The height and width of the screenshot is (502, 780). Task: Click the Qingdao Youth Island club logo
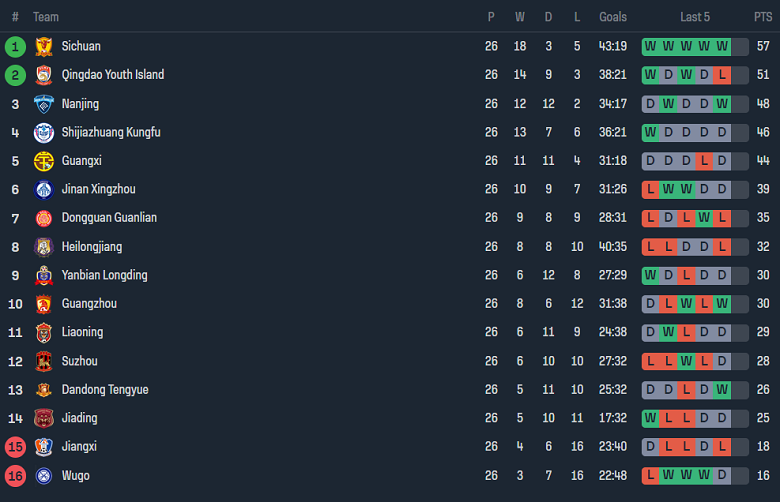[43, 75]
